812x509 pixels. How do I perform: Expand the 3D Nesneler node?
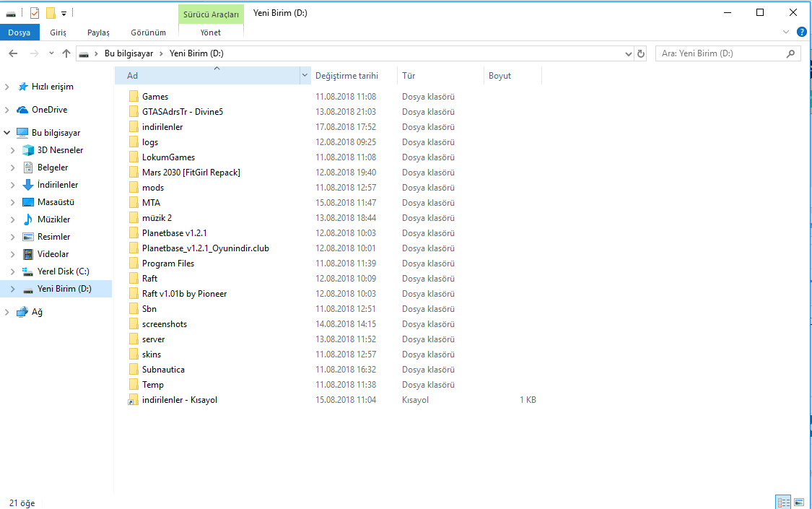tap(13, 150)
